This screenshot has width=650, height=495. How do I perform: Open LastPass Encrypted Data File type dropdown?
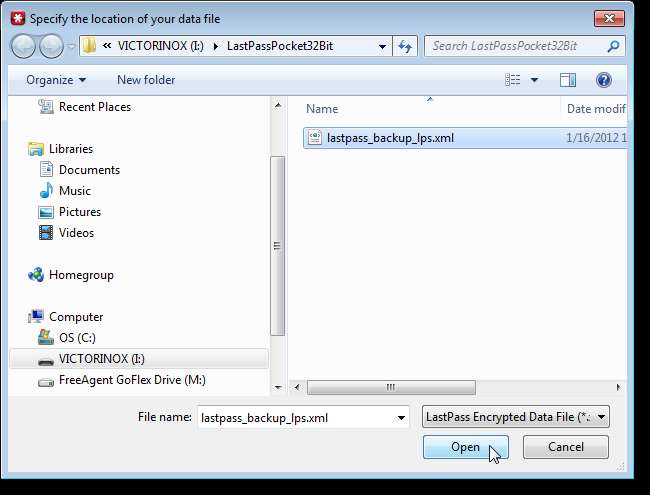point(515,417)
